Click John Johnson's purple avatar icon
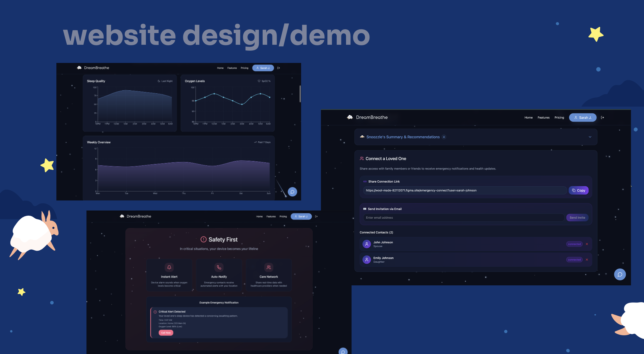 tap(366, 244)
